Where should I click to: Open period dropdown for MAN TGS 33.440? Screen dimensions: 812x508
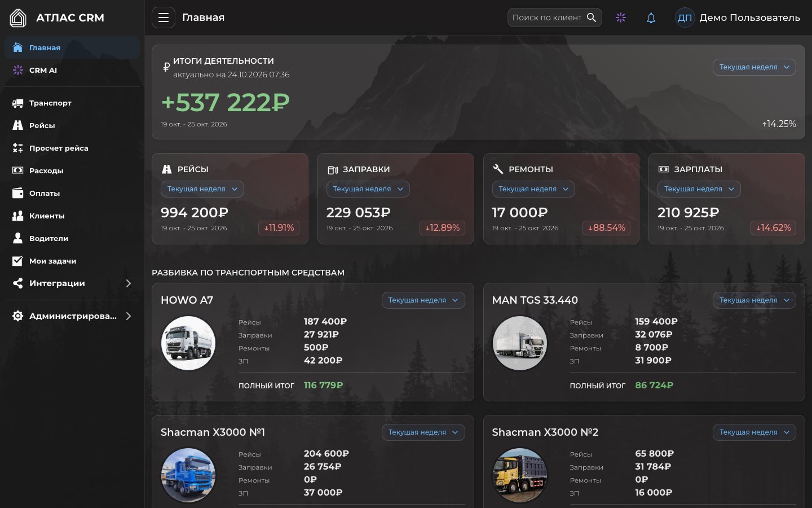coord(754,300)
